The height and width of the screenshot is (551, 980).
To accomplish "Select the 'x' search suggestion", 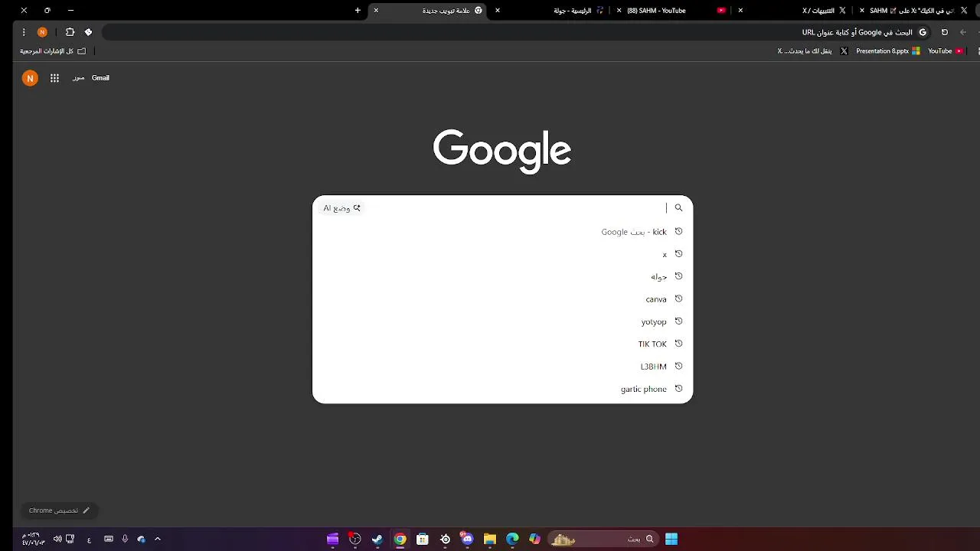I will pos(502,254).
